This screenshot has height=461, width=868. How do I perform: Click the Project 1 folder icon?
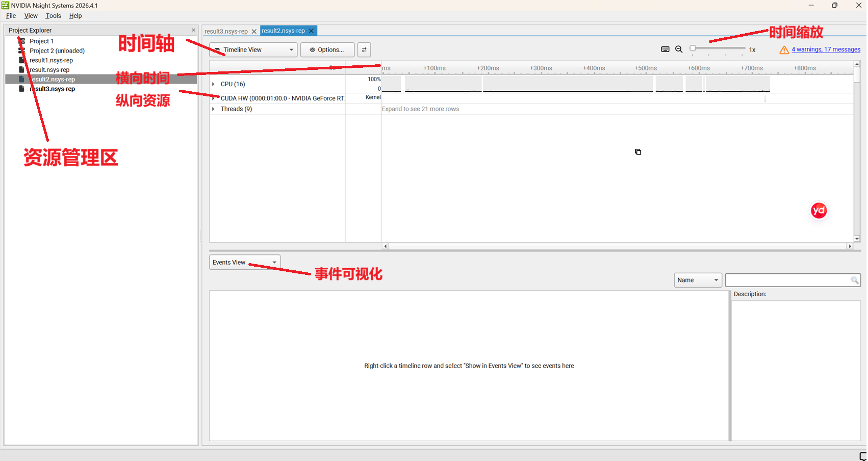pyautogui.click(x=22, y=41)
